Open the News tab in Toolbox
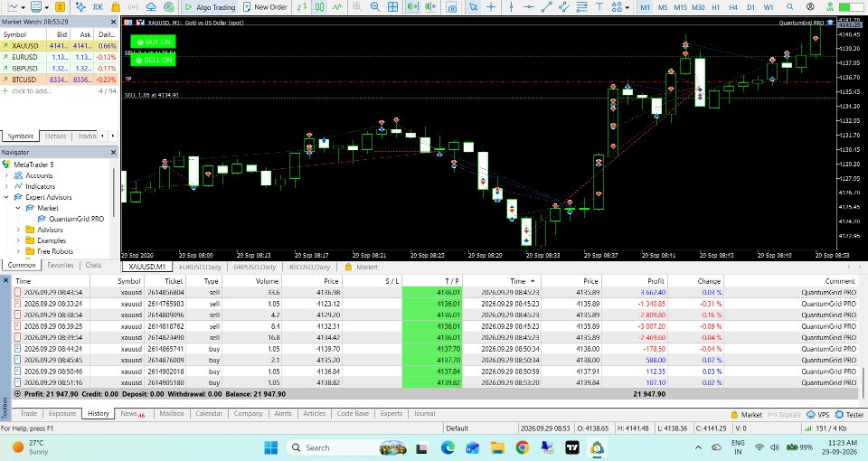This screenshot has height=461, width=868. 132,413
